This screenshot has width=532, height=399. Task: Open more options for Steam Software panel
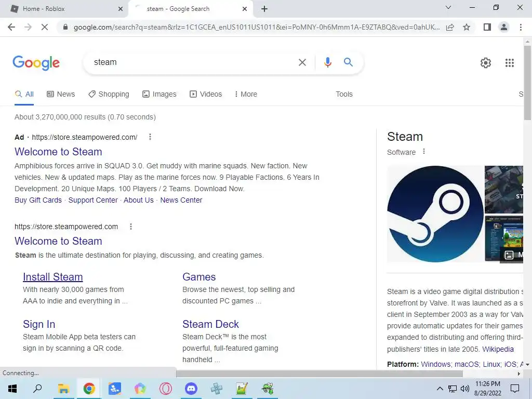[x=424, y=152]
